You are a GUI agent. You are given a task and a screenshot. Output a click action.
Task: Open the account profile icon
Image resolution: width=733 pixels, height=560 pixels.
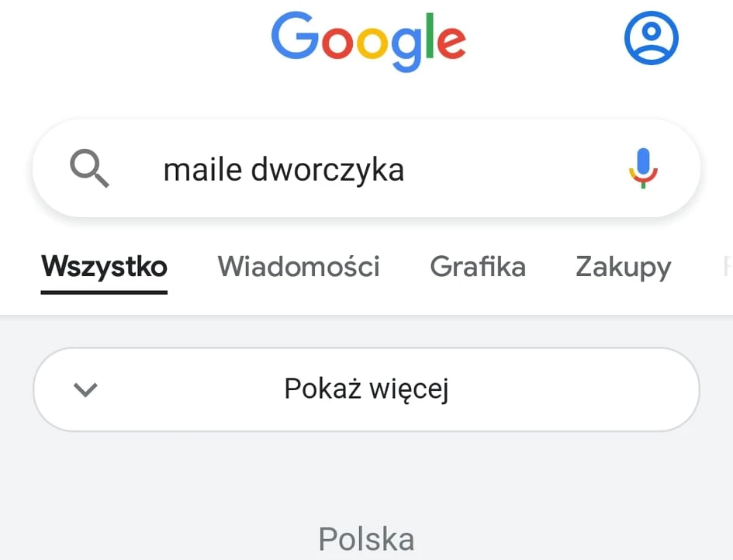click(x=652, y=38)
